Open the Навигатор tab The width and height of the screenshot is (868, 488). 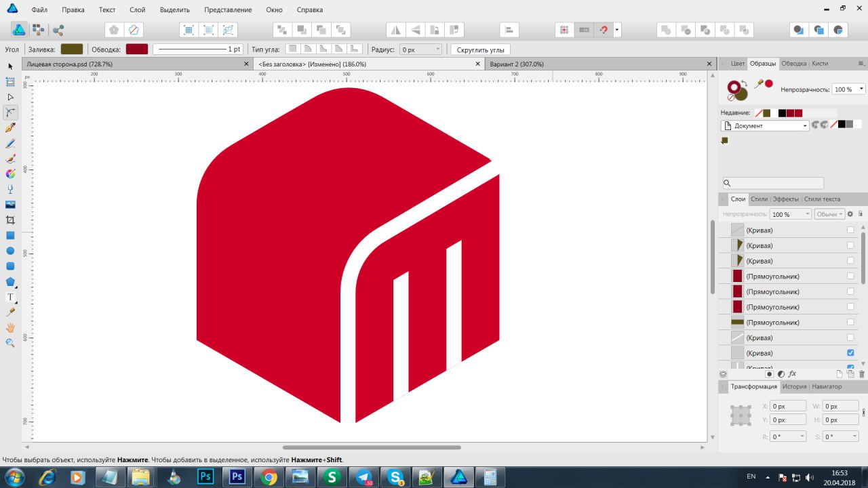[827, 386]
